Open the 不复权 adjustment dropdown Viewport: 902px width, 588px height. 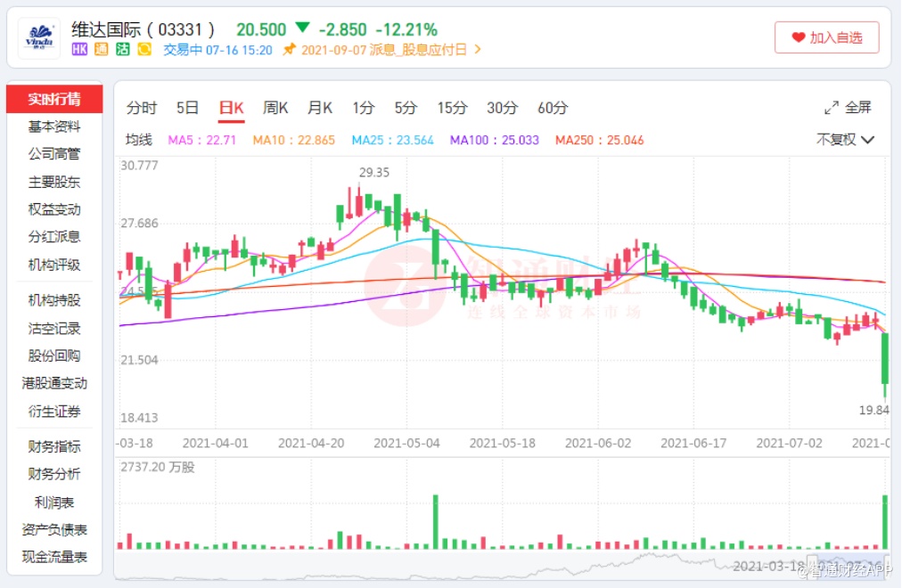[845, 140]
